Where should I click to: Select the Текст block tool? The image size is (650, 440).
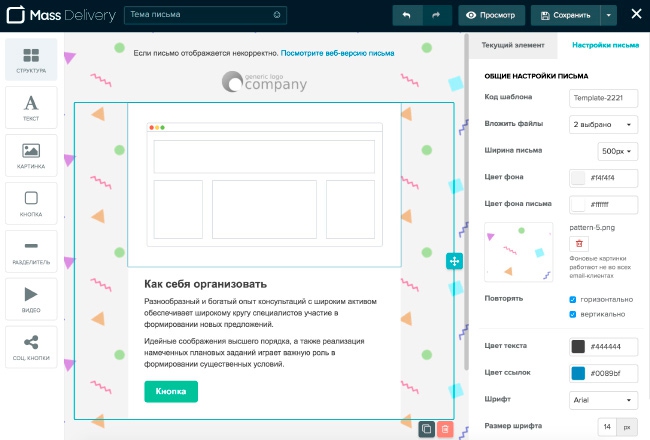31,108
